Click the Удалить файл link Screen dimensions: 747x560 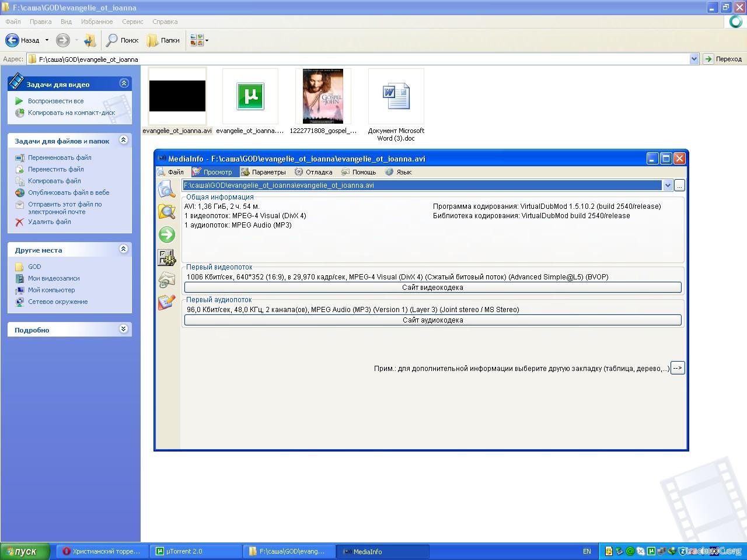pos(49,222)
